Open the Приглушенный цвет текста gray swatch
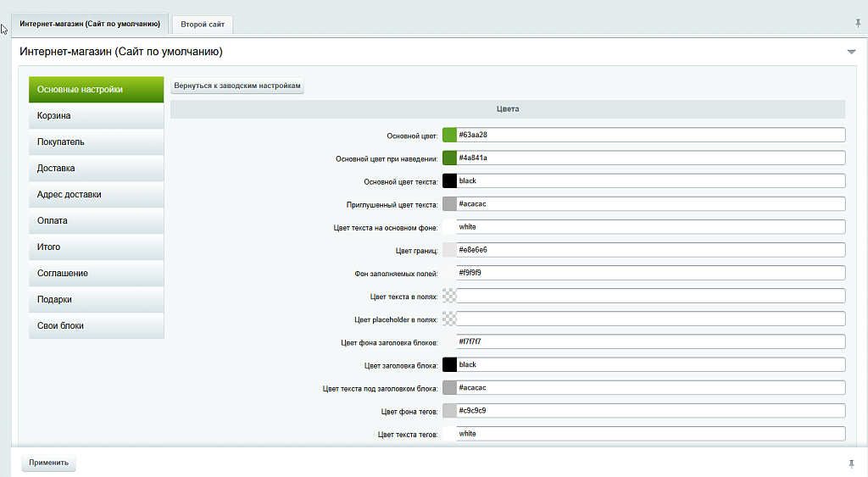This screenshot has height=477, width=868. (x=449, y=204)
